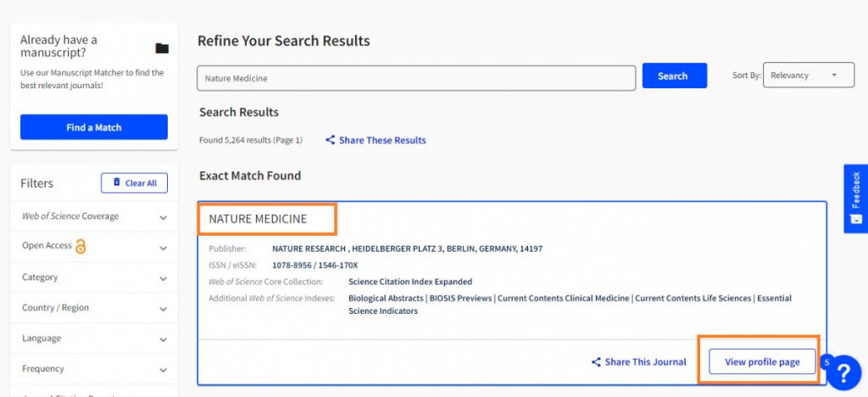Click trash icon in Clear All button
The width and height of the screenshot is (868, 397).
click(117, 182)
